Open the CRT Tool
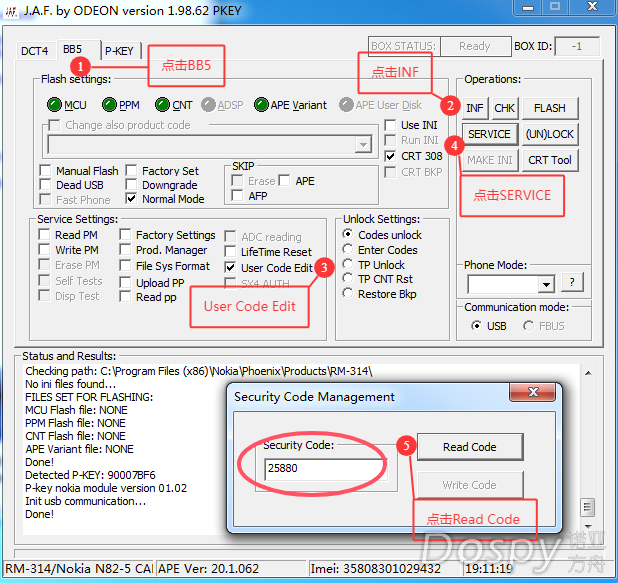 pyautogui.click(x=550, y=160)
